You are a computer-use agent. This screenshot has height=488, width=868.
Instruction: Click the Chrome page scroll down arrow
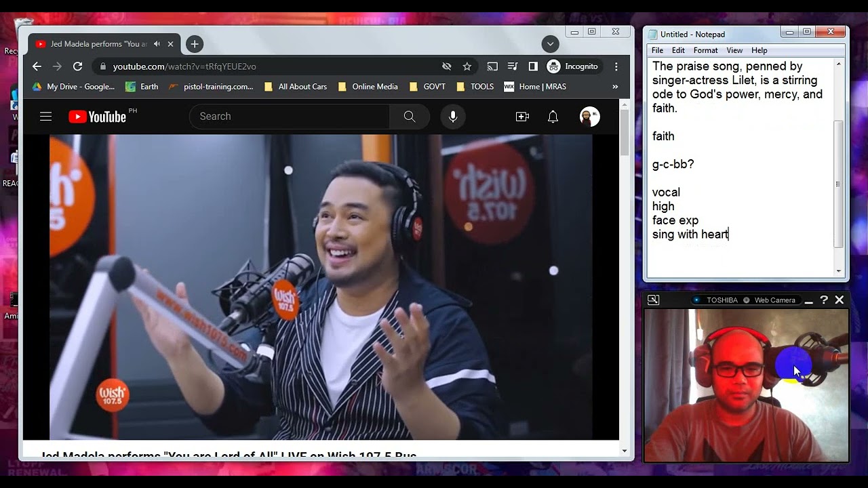pos(625,450)
